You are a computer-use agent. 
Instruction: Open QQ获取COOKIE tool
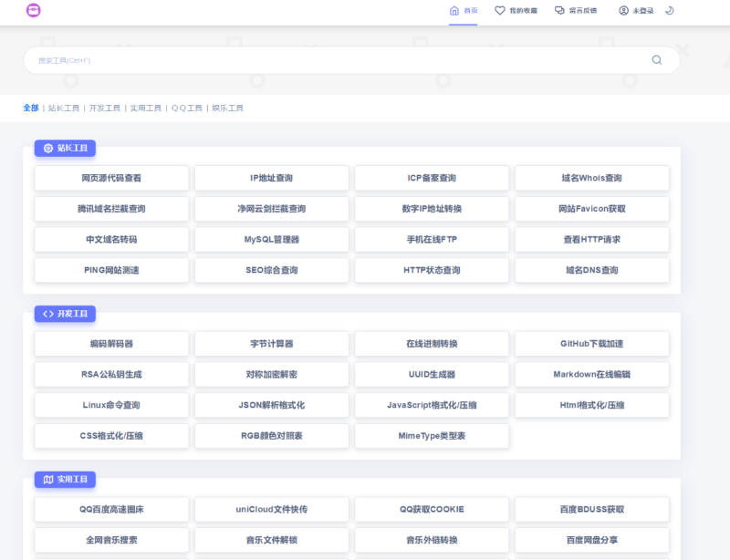[x=432, y=509]
